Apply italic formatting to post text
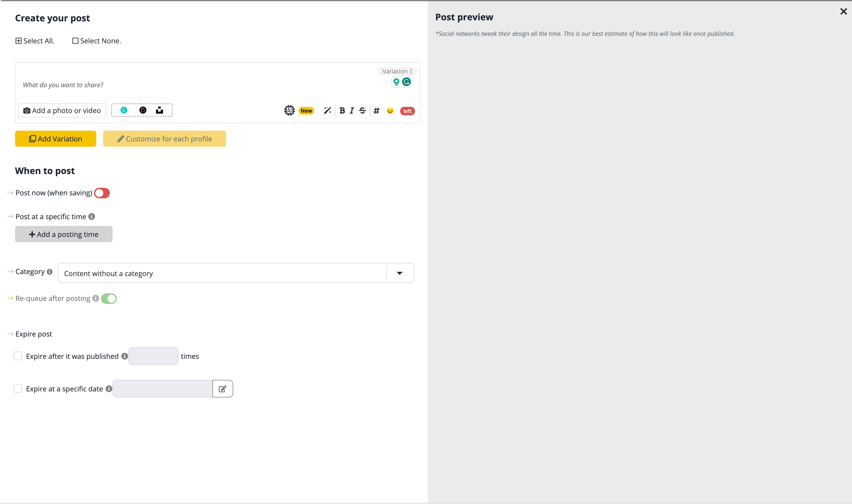852x504 pixels. click(x=352, y=110)
